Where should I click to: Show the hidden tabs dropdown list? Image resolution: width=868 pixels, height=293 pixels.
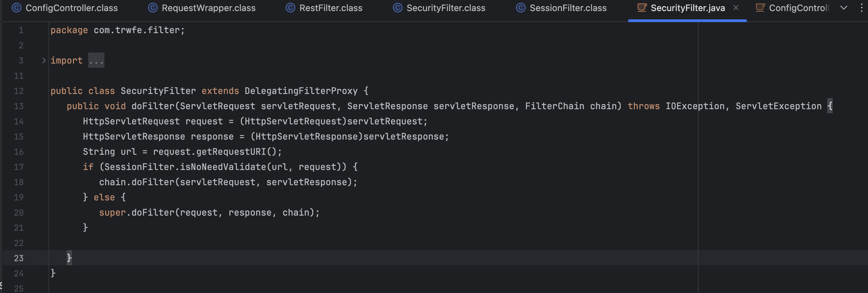coord(844,8)
